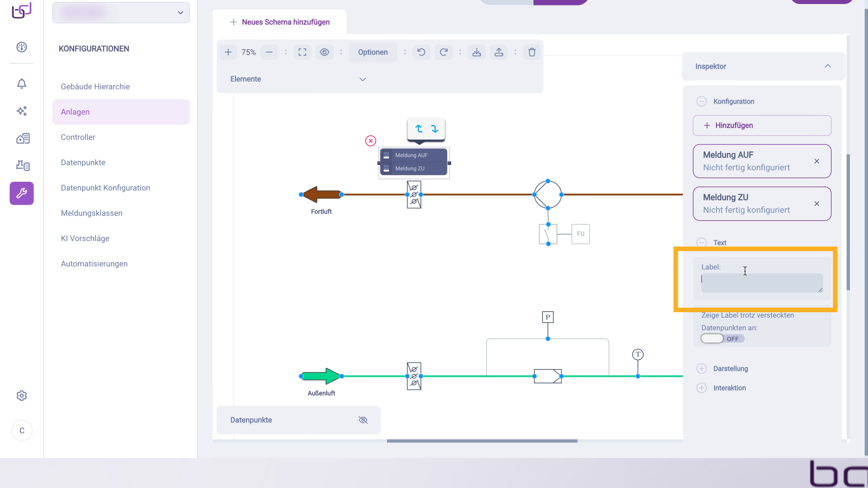Click the Hinzufügen button
This screenshot has width=868, height=488.
pyautogui.click(x=762, y=125)
